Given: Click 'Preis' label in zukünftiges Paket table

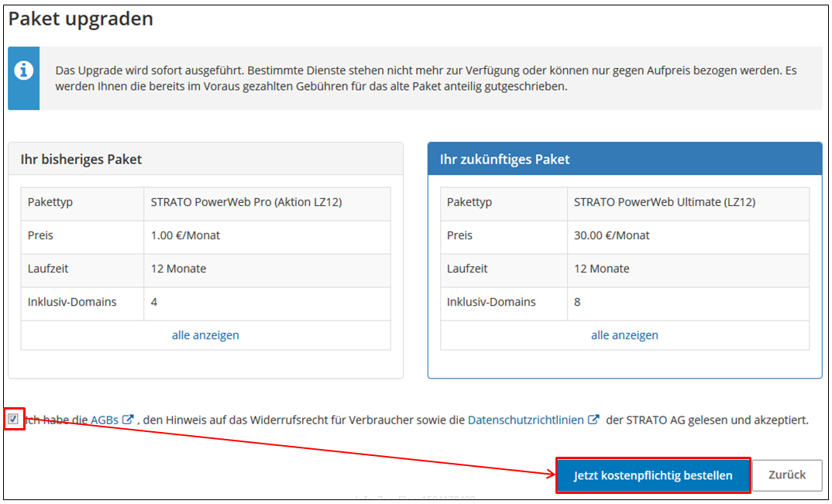Looking at the screenshot, I should click(x=459, y=235).
